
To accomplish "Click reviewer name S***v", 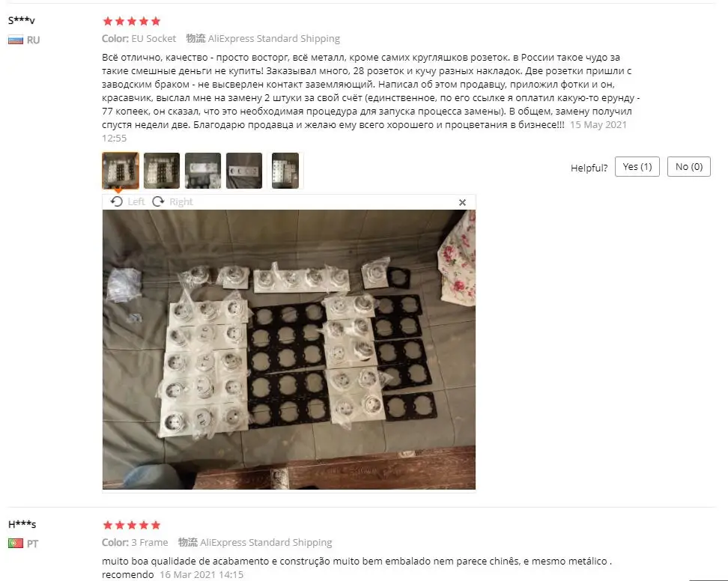I will [x=22, y=20].
